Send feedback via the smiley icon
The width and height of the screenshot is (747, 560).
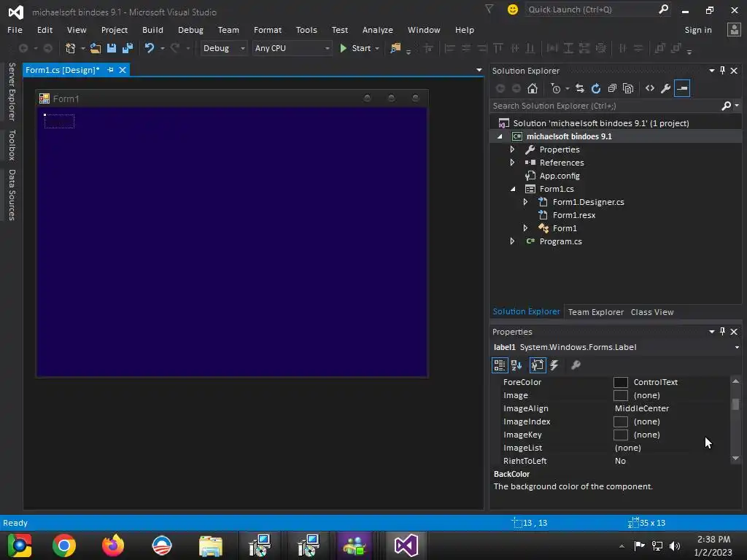click(513, 9)
